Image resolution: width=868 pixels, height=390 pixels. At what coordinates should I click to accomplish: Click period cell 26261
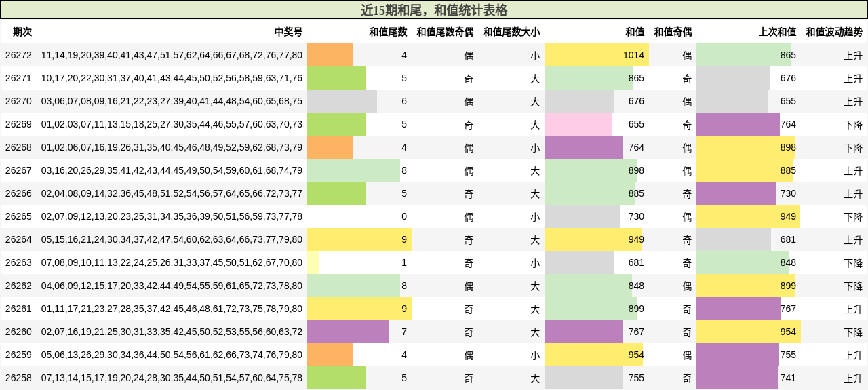[18, 309]
